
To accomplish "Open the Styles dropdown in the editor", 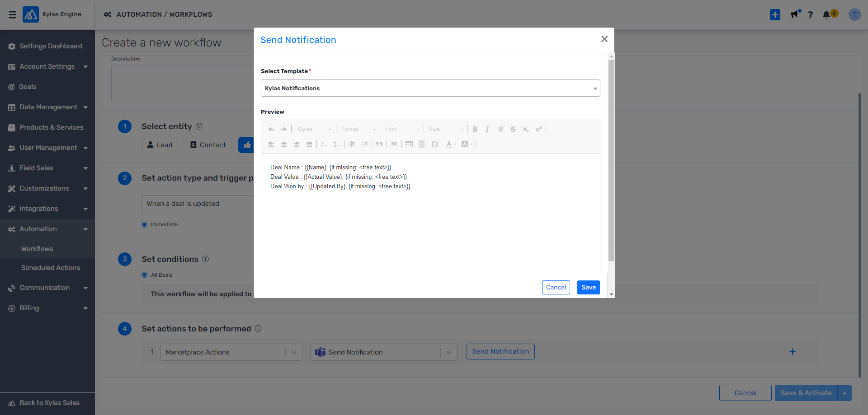I will 315,129.
